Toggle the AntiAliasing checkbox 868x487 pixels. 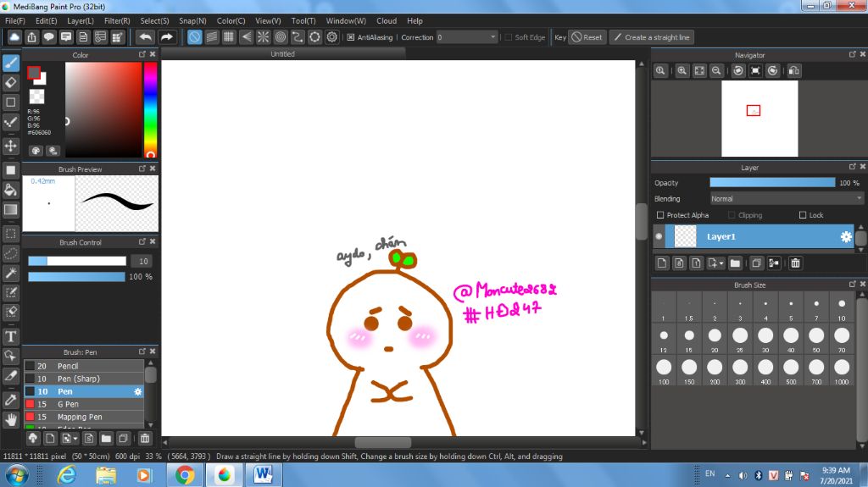tap(350, 37)
